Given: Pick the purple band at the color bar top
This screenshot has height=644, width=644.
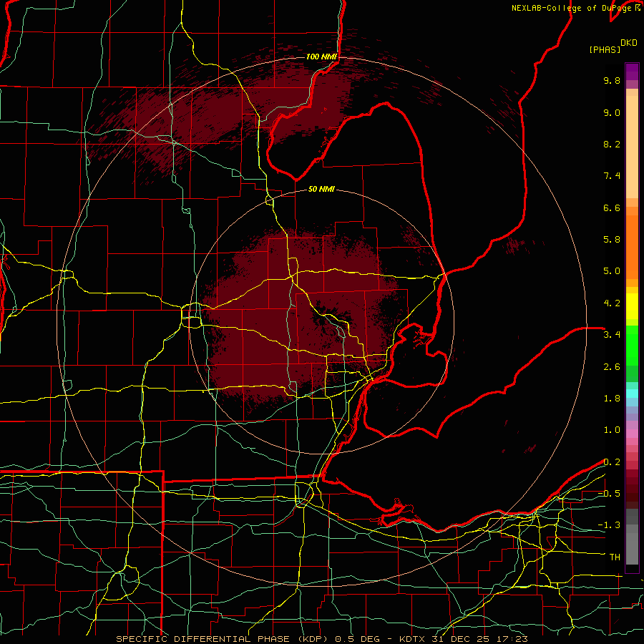Looking at the screenshot, I should (632, 72).
